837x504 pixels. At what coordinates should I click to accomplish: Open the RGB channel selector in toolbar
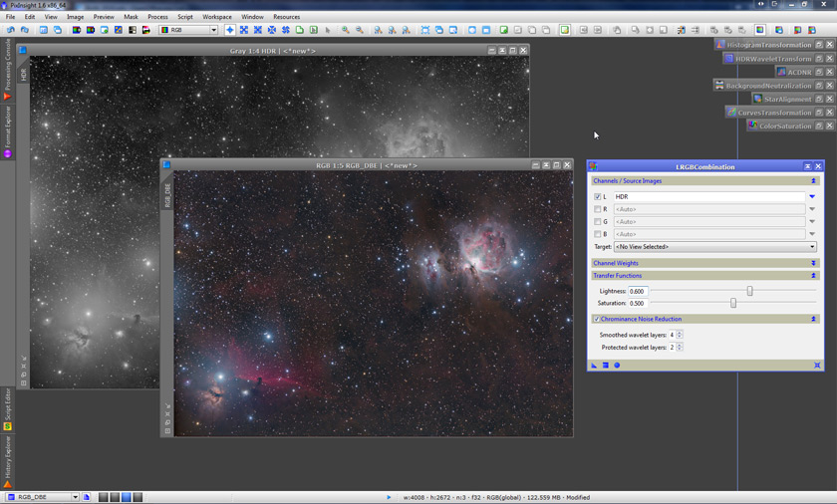[x=188, y=30]
